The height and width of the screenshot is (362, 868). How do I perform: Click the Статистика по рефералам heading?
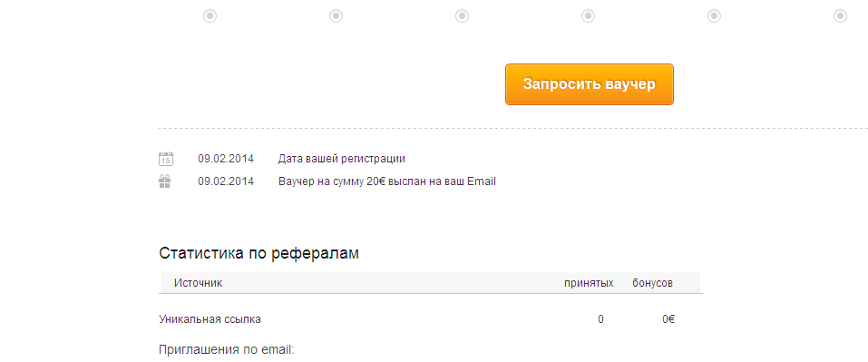[x=258, y=253]
